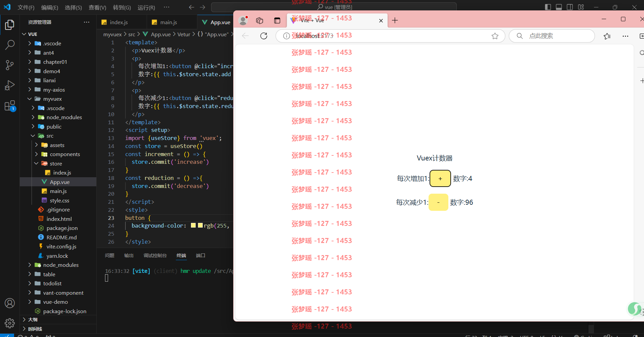
Task: Switch to the 端口 panel tab
Action: (201, 255)
